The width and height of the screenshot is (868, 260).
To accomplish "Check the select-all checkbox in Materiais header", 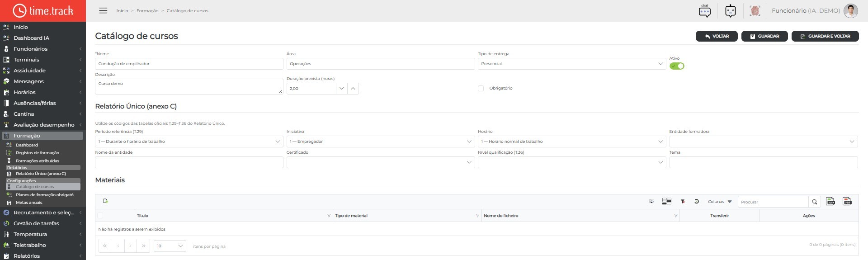I will pyautogui.click(x=100, y=216).
